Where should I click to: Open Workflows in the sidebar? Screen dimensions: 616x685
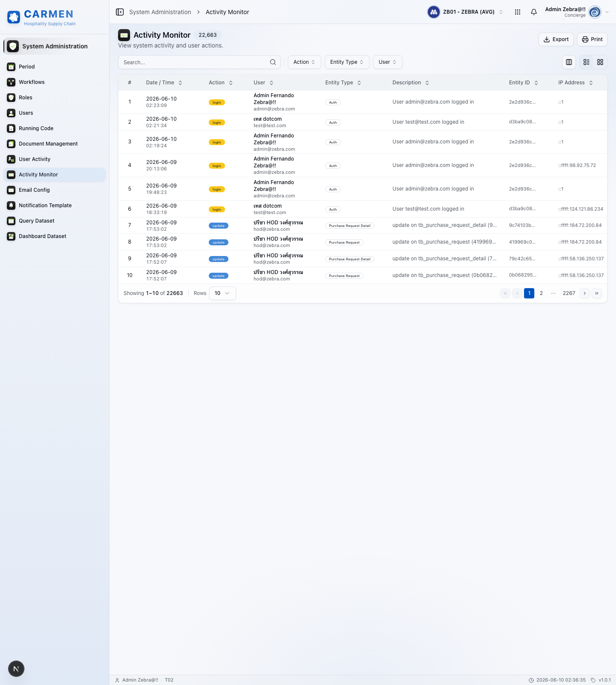(55, 82)
